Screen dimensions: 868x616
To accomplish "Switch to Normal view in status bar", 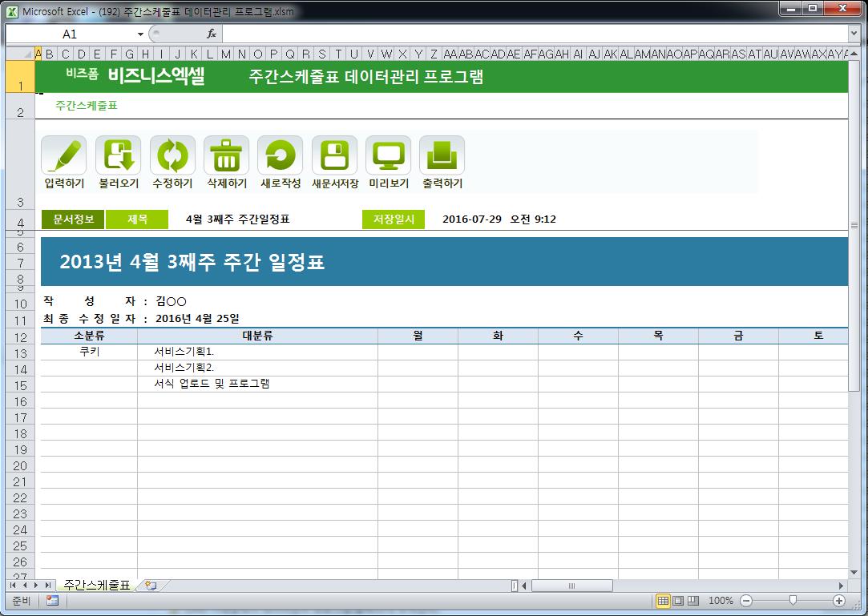I will (663, 601).
